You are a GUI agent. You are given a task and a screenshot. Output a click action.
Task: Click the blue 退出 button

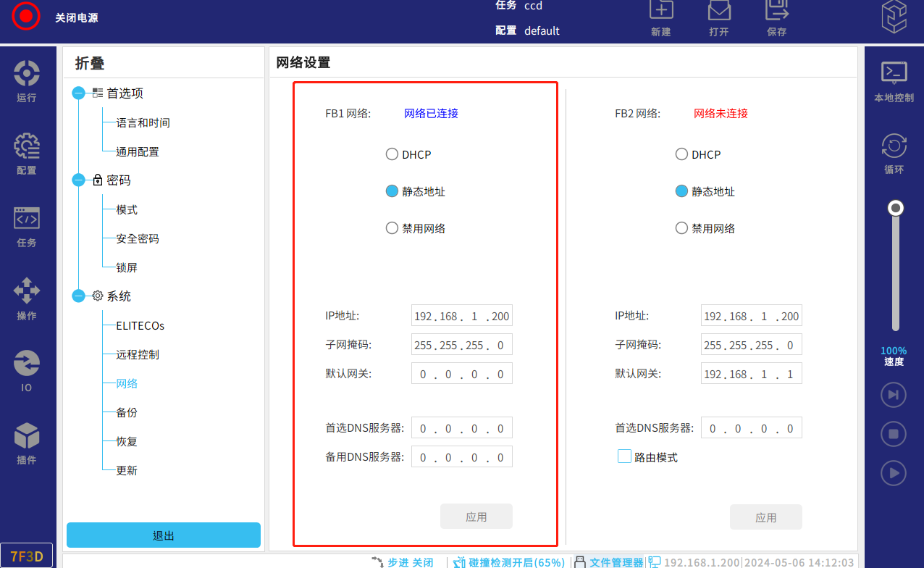click(164, 535)
